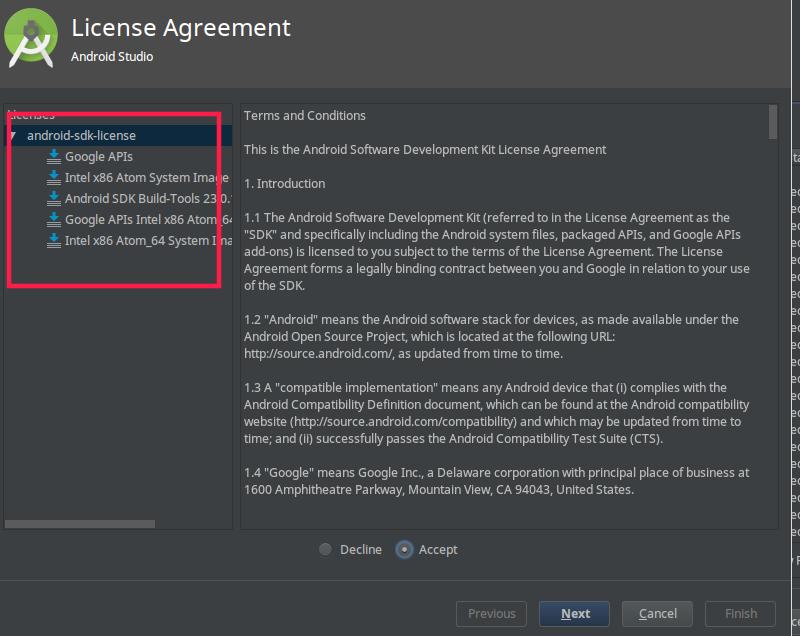Click the line starting with '1.4 "Google" means Google Inc.'
Screen dimensions: 800x636
coord(496,473)
